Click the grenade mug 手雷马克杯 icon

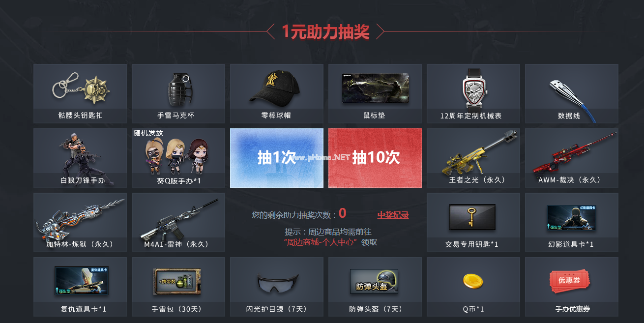coord(178,89)
